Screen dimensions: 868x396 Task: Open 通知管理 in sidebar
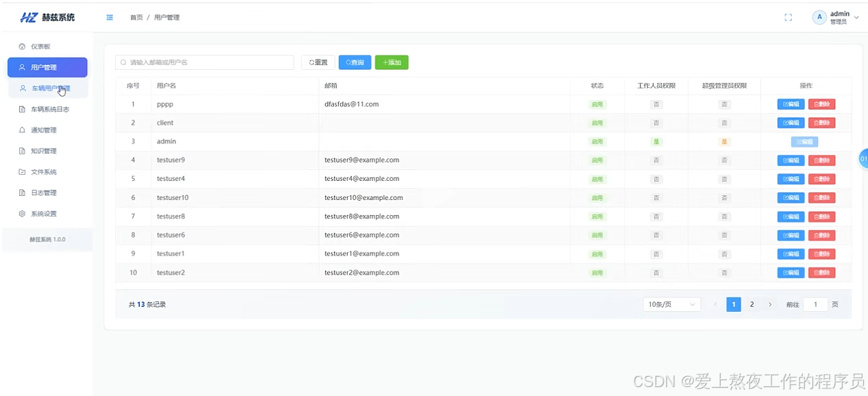(x=47, y=130)
